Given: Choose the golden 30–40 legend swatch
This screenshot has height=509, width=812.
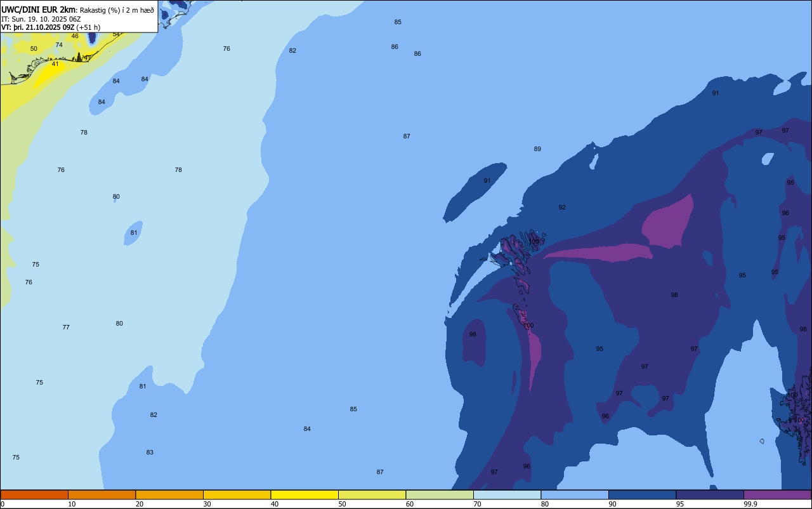Looking at the screenshot, I should [x=237, y=494].
